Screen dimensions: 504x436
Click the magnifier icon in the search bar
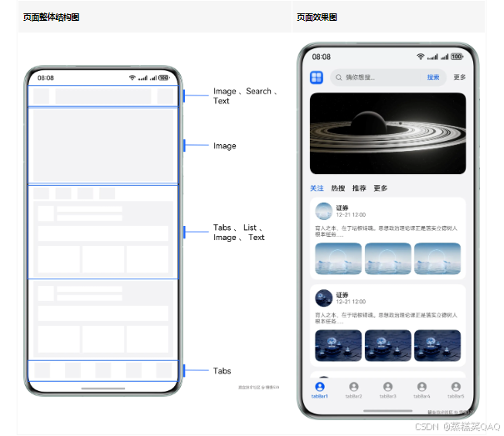tap(338, 78)
